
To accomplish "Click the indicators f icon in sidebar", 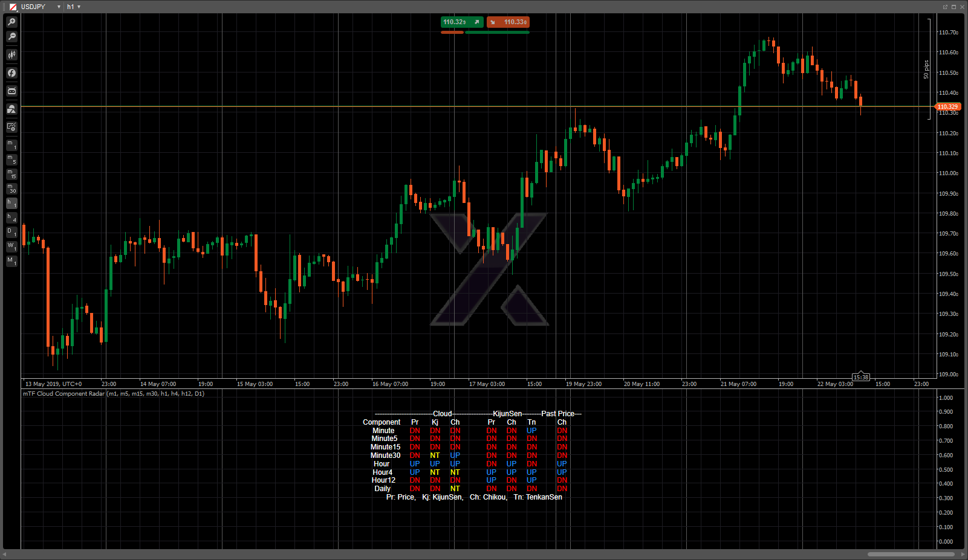I will pos(11,73).
